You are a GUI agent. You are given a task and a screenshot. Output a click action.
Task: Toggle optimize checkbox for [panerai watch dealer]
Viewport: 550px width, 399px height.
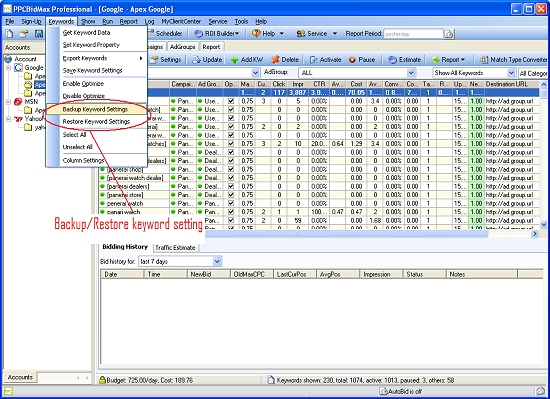230,178
